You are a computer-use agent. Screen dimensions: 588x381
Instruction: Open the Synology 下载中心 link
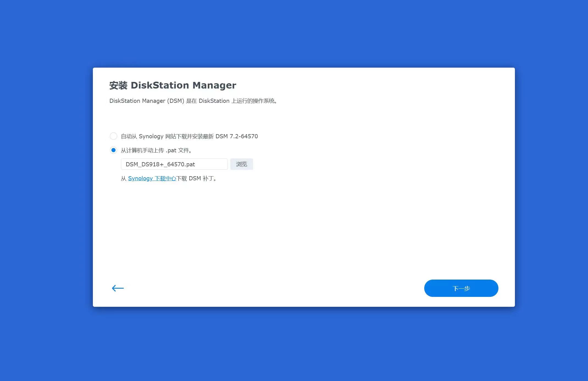pos(152,178)
